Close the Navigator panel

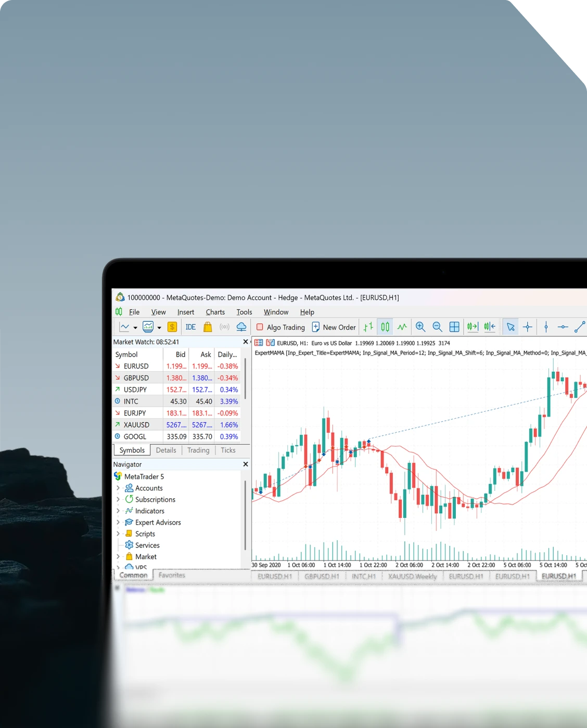246,464
